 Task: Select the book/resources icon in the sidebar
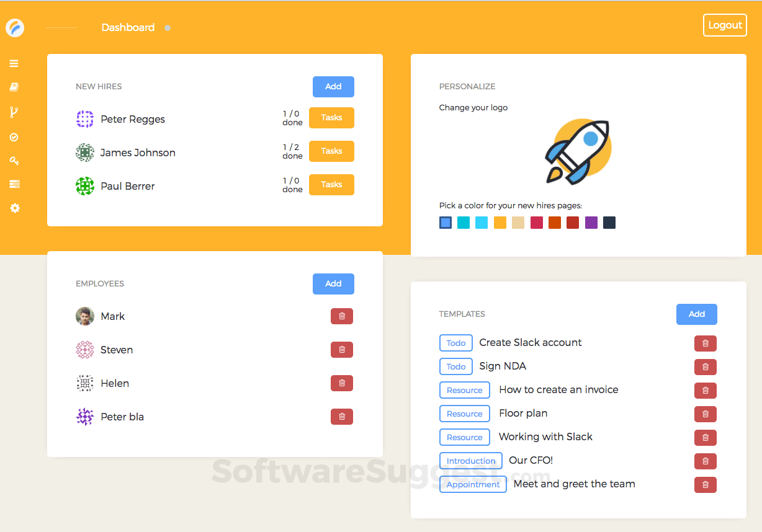click(x=14, y=87)
